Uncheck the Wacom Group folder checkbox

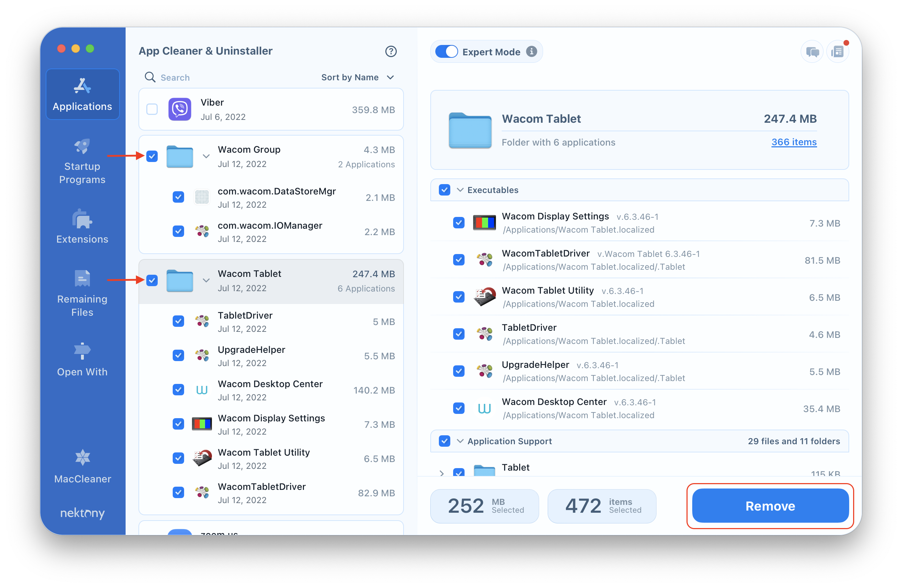coord(152,157)
